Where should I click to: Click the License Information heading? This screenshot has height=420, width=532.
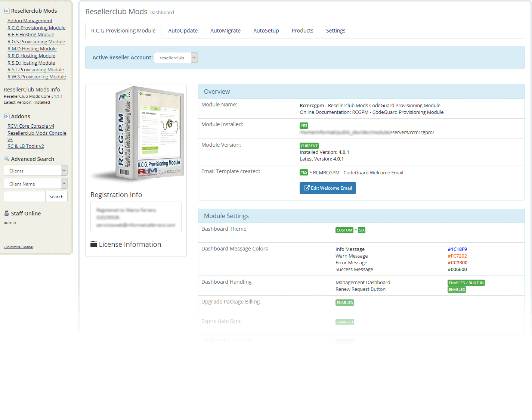pos(130,244)
